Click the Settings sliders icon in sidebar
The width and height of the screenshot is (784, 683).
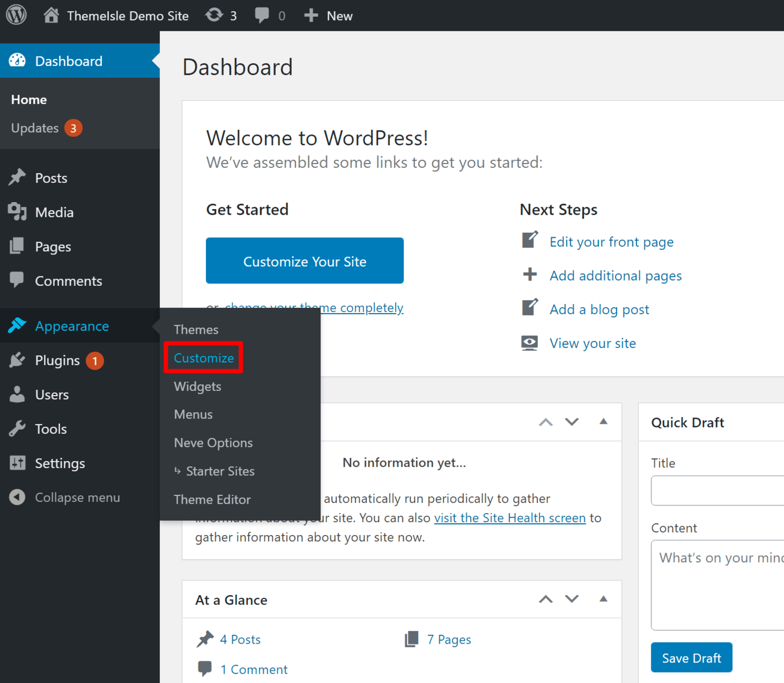tap(17, 463)
